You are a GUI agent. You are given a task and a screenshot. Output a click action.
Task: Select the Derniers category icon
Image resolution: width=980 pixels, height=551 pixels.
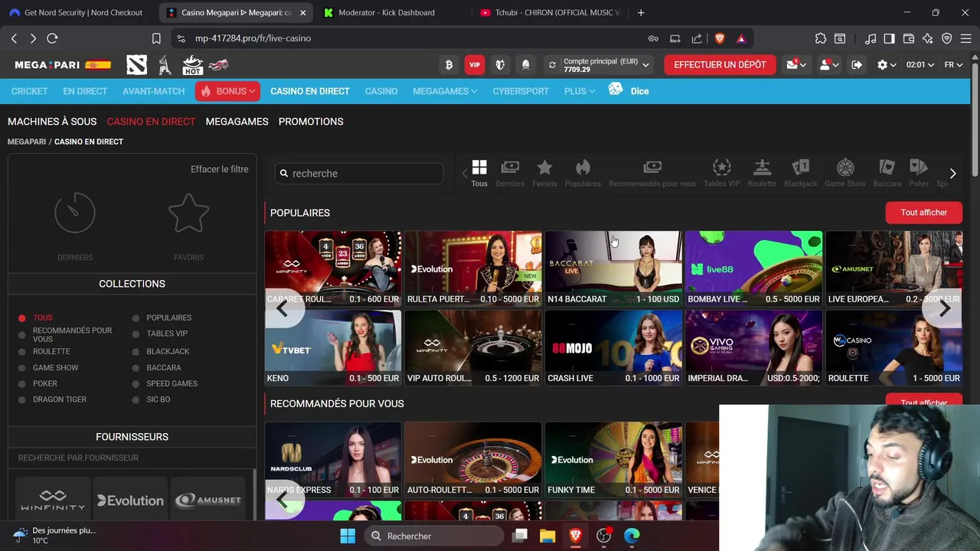click(x=510, y=173)
